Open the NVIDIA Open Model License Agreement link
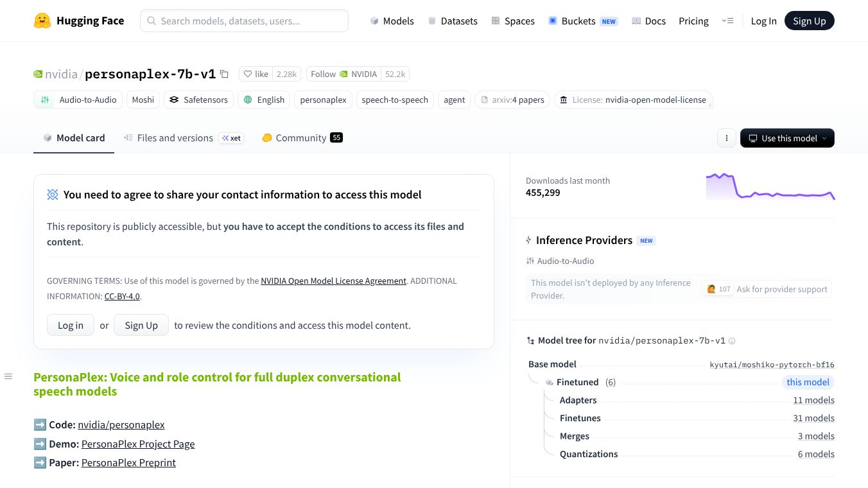Image resolution: width=868 pixels, height=488 pixels. pyautogui.click(x=333, y=281)
